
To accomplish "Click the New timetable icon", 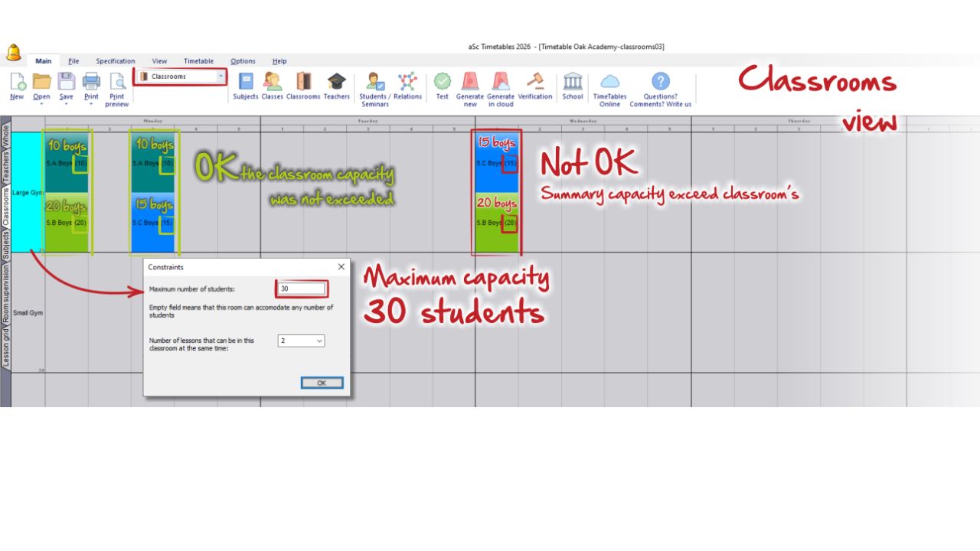I will (x=17, y=81).
